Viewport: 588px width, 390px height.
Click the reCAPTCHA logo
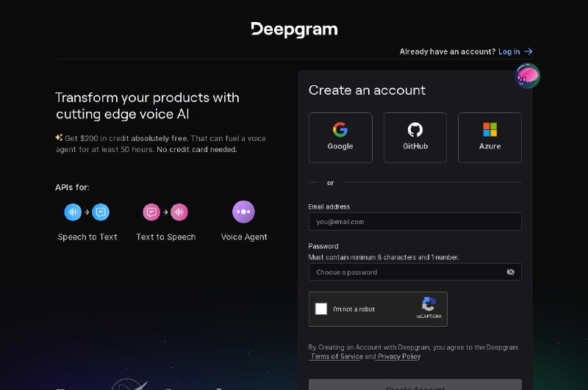(x=429, y=304)
